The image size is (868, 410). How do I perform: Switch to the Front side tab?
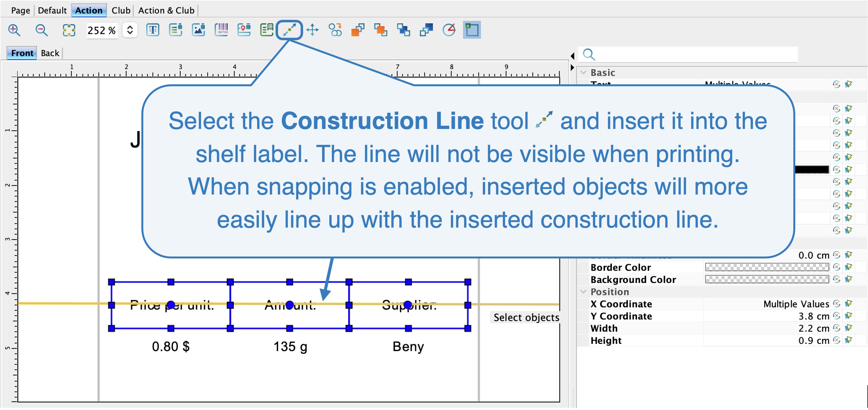22,53
